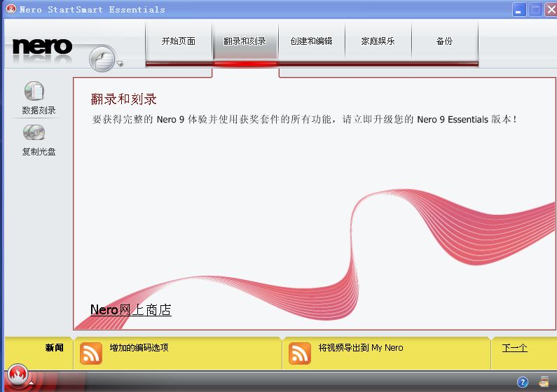This screenshot has height=392, width=557.
Task: Click the Nero flame launcher button
Action: tap(18, 374)
